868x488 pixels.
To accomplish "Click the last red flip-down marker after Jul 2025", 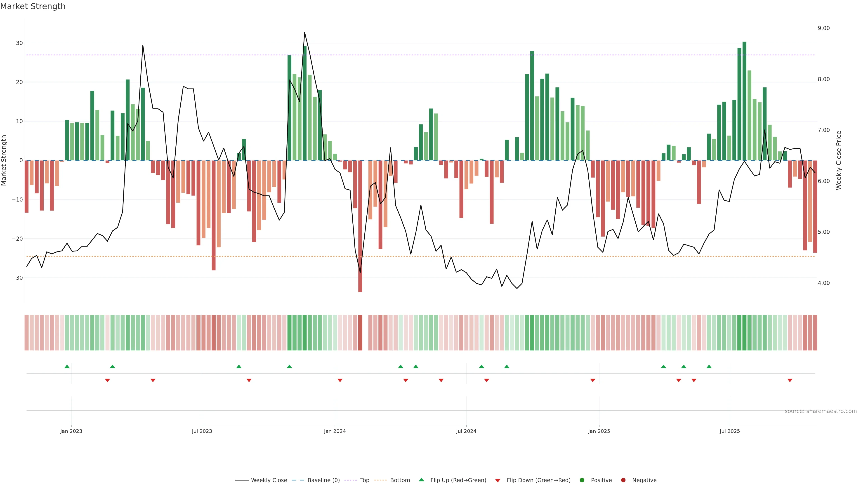I will pyautogui.click(x=790, y=380).
